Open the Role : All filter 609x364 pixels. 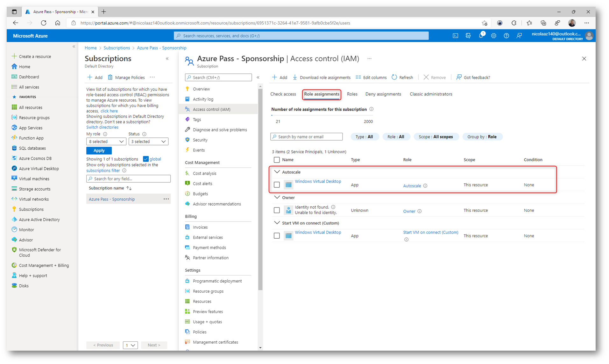click(x=396, y=136)
